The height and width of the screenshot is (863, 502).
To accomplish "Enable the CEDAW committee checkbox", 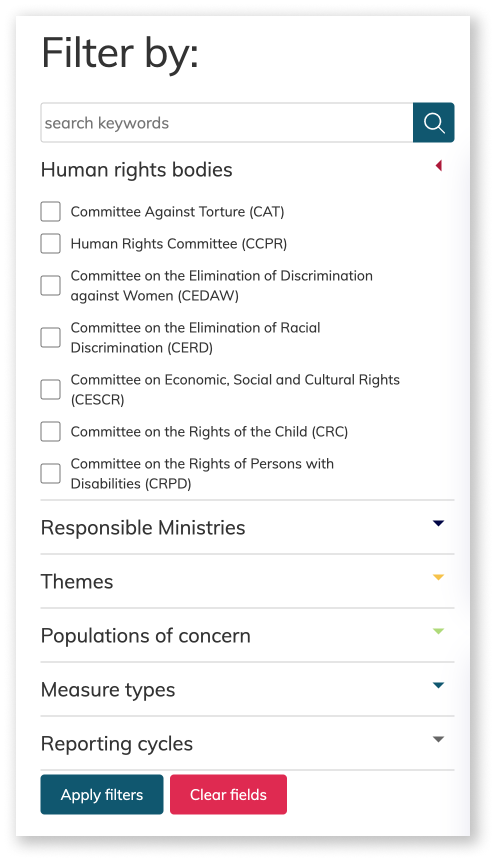I will (x=51, y=286).
